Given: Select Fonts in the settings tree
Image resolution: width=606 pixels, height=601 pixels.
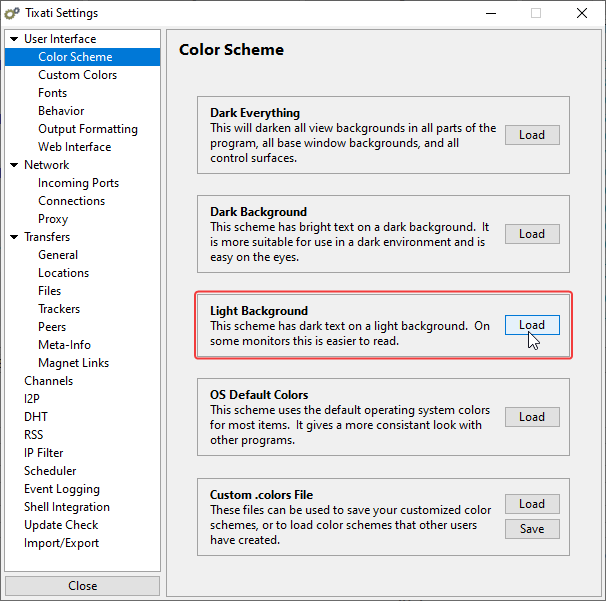Looking at the screenshot, I should (53, 93).
